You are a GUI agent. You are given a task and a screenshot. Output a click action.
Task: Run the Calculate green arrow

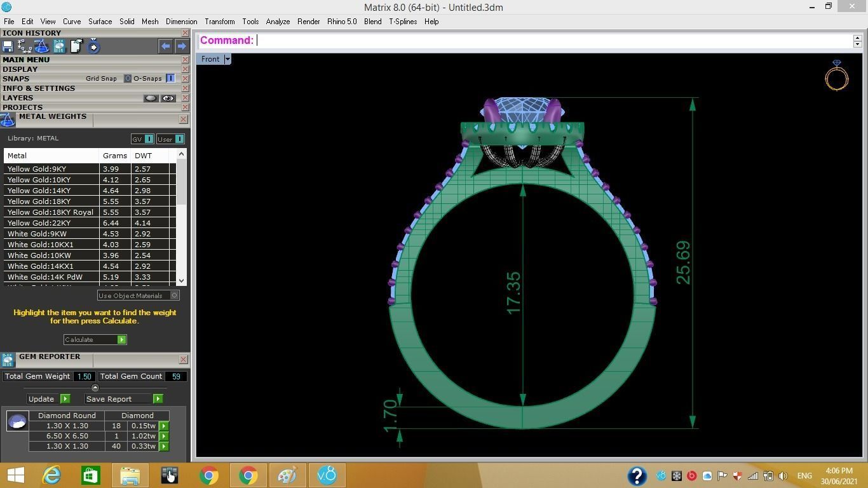pos(121,339)
